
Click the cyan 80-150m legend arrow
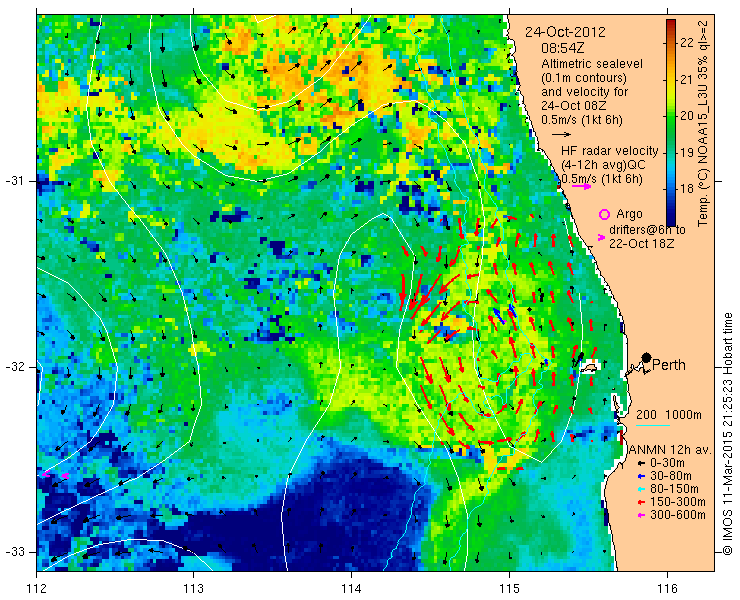click(x=640, y=489)
